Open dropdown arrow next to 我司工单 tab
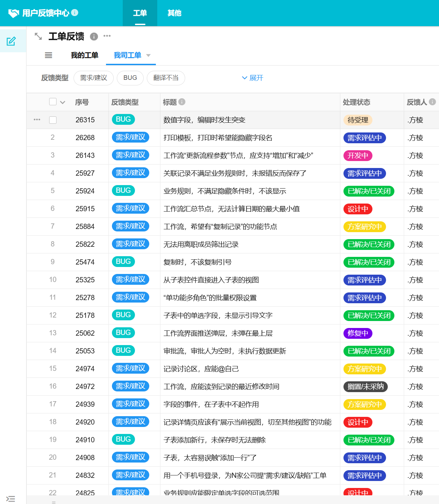Screen dimensions: 439x504 click(x=149, y=55)
